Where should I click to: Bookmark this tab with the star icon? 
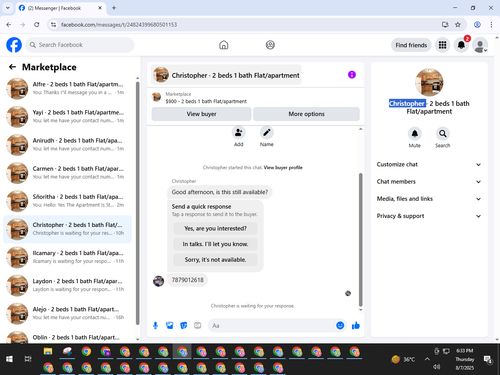(458, 24)
